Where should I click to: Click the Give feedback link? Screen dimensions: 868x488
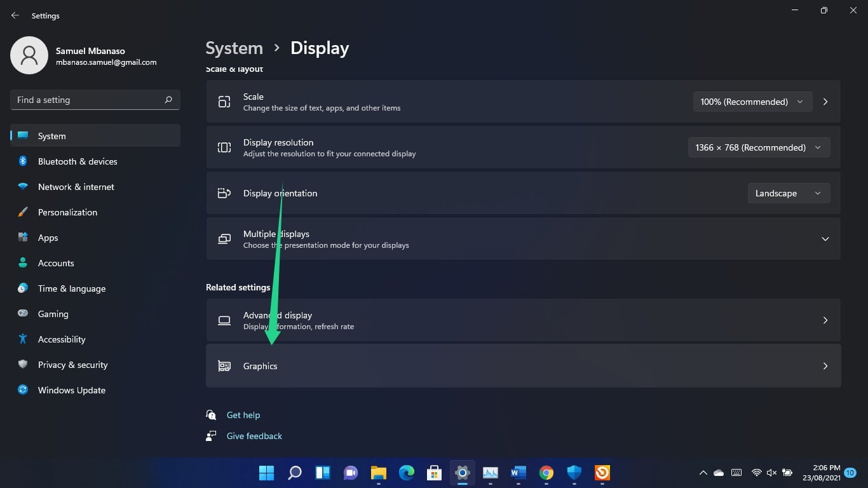pyautogui.click(x=254, y=436)
